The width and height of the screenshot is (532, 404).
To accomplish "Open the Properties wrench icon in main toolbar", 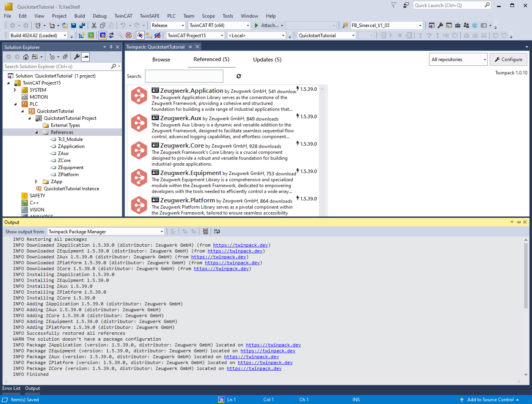I will click(440, 25).
